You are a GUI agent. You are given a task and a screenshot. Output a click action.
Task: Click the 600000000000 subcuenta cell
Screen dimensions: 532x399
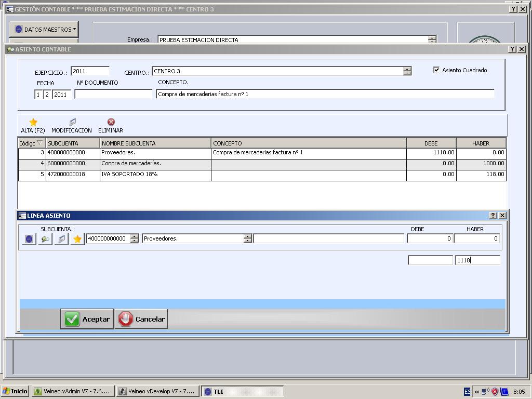(x=73, y=164)
